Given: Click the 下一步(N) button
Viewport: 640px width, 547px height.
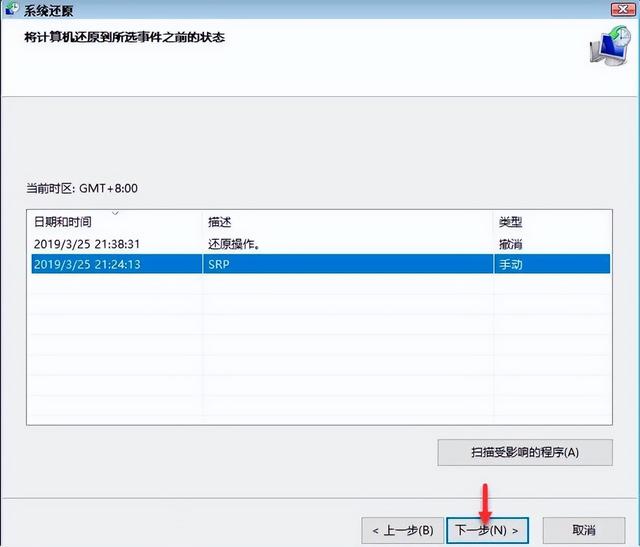Looking at the screenshot, I should click(x=487, y=530).
